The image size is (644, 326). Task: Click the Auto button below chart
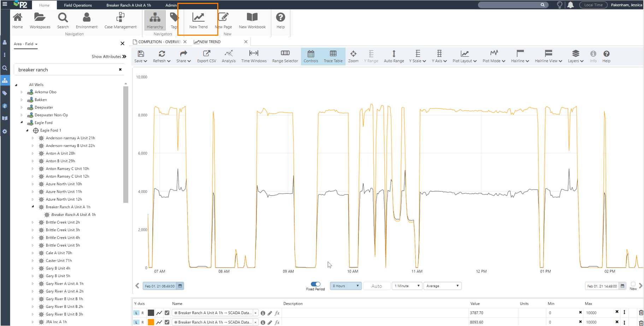[x=377, y=286]
